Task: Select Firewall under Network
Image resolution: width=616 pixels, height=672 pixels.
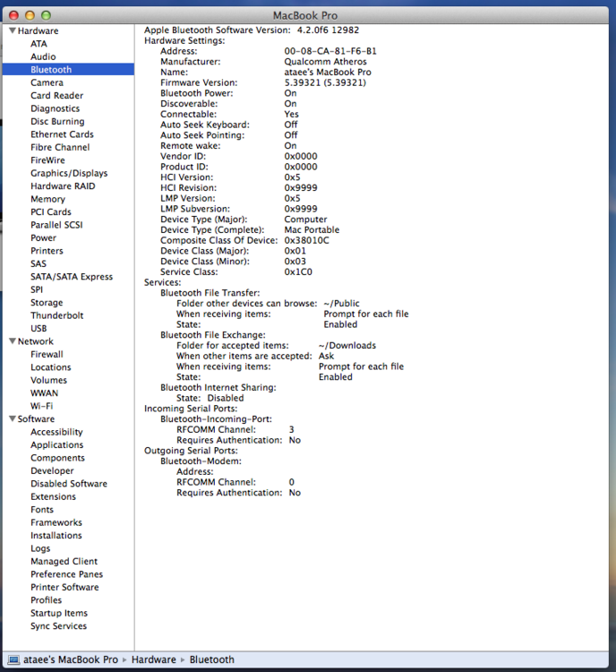Action: point(47,354)
